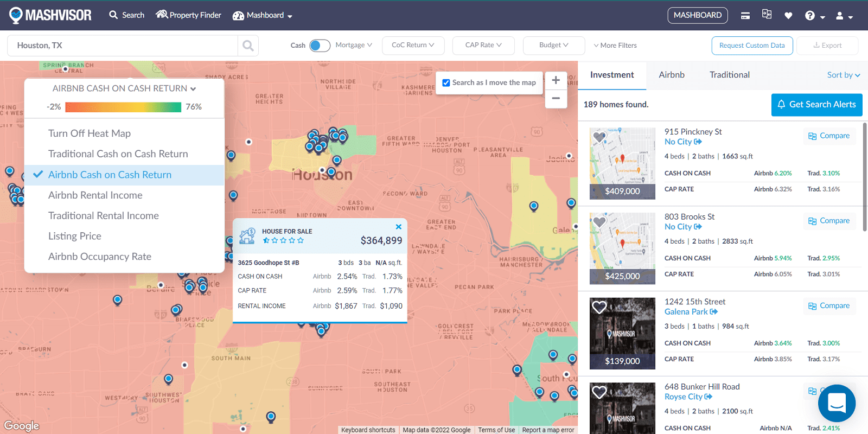Open No City link under 803 Brooks St
868x434 pixels.
pyautogui.click(x=683, y=227)
